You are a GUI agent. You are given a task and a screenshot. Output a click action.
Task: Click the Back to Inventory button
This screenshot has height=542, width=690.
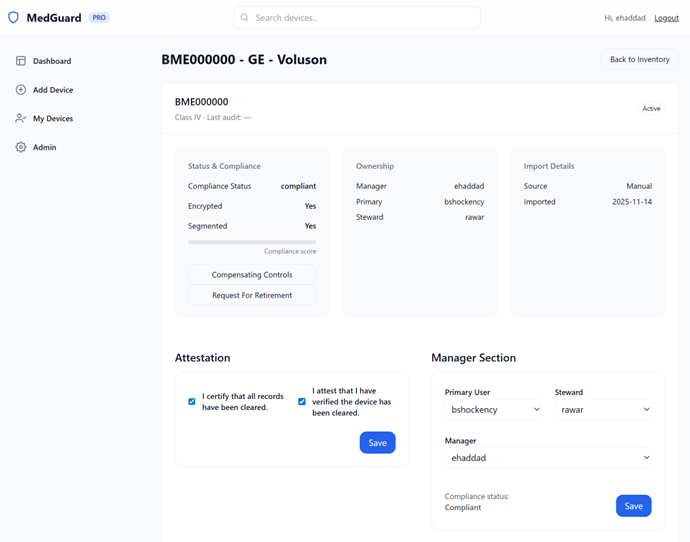click(x=639, y=60)
